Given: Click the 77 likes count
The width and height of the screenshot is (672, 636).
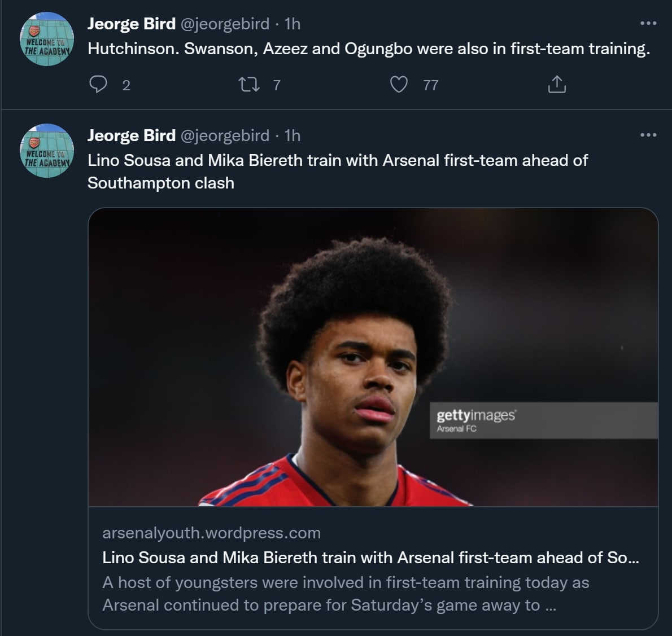Looking at the screenshot, I should [x=431, y=85].
